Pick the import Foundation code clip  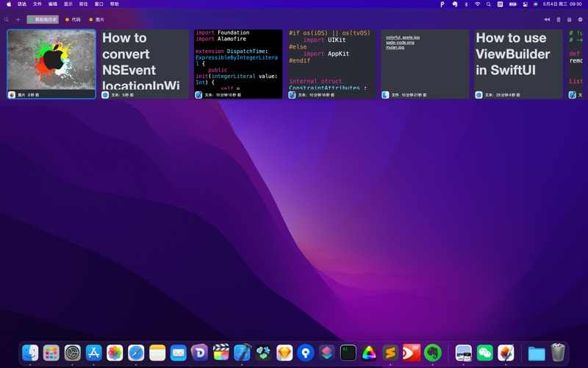click(x=238, y=60)
